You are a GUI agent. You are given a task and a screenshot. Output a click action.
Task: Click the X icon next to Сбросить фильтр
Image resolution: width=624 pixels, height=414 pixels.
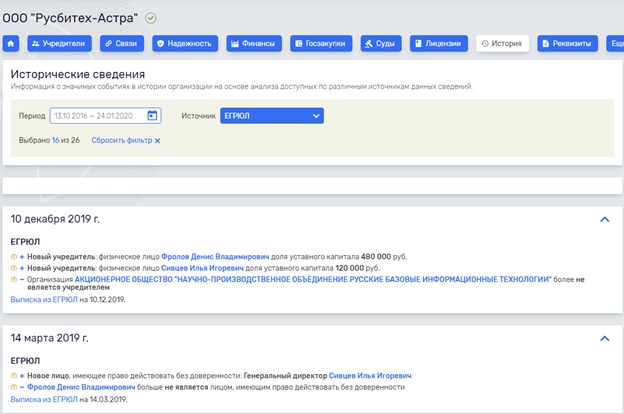[x=158, y=141]
